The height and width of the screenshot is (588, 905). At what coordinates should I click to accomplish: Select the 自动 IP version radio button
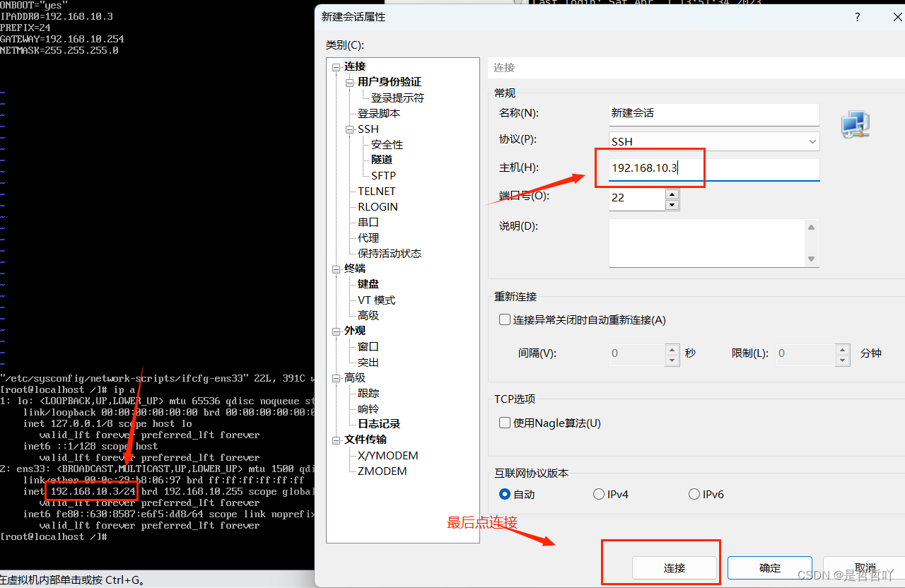(505, 494)
